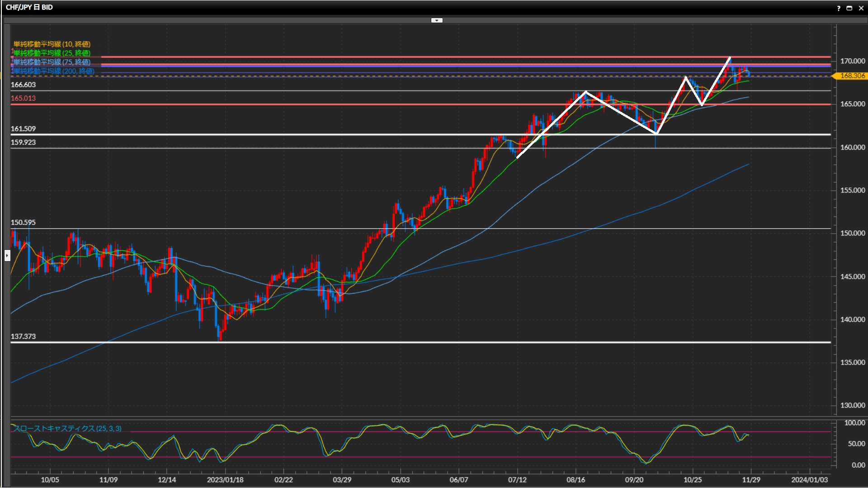The height and width of the screenshot is (488, 868).
Task: Select the orange 単純移動平均線 (10) legend
Action: point(52,44)
